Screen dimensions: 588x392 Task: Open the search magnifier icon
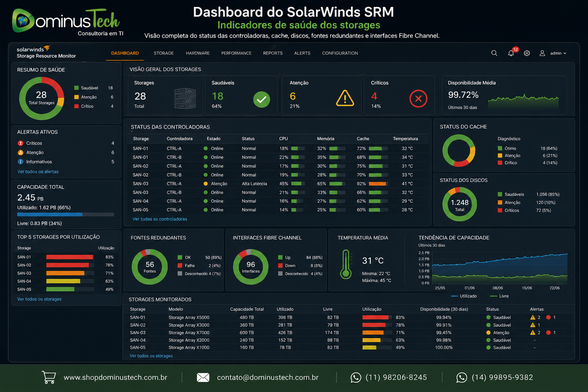pos(494,53)
